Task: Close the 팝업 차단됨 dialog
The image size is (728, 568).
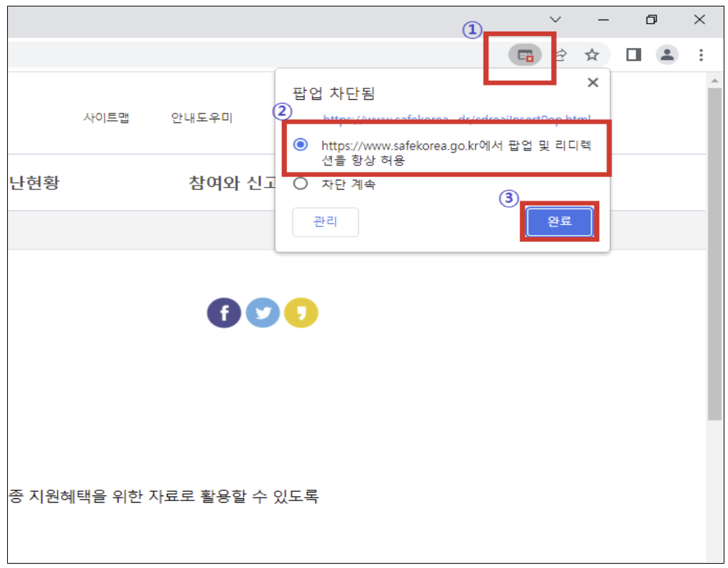Action: click(593, 82)
